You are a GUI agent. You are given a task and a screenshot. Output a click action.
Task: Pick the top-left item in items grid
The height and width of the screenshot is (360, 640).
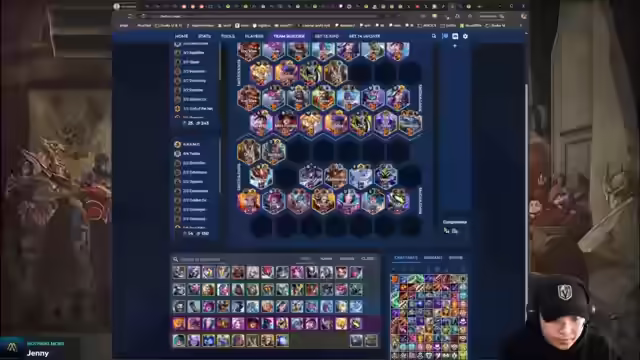[395, 279]
